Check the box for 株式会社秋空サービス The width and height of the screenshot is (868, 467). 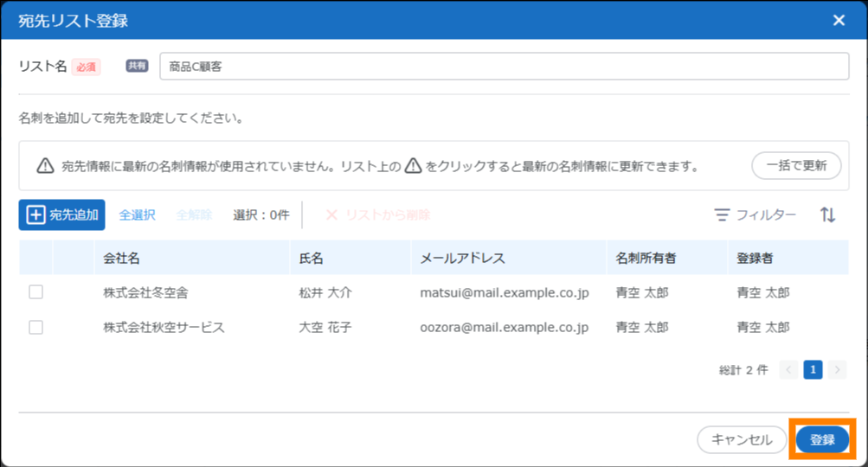pos(35,327)
